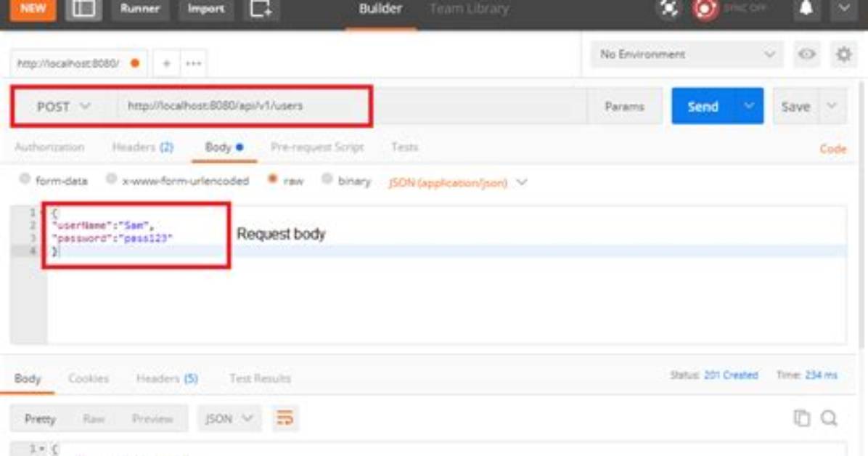This screenshot has width=868, height=456.
Task: Open the POST method dropdown
Action: 64,107
